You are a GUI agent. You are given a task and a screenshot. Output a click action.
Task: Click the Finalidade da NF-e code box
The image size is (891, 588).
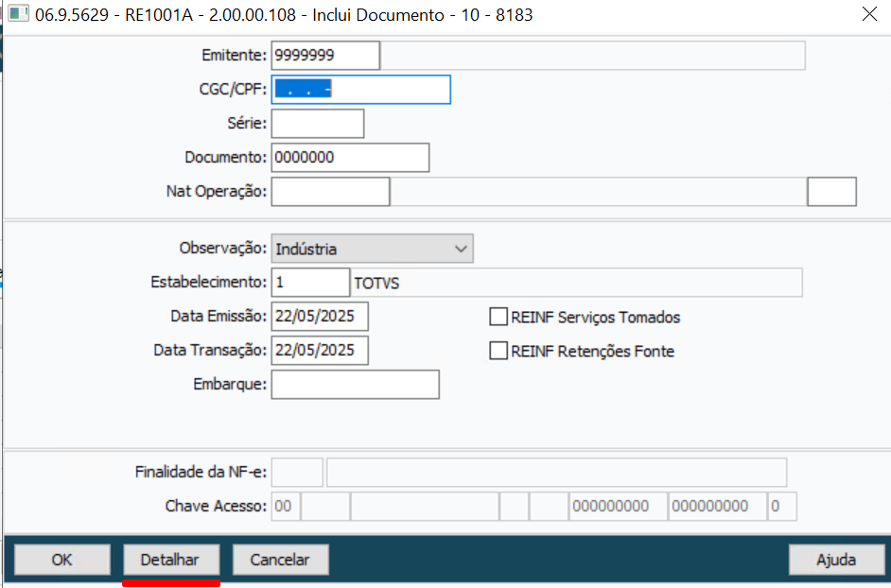click(x=297, y=472)
